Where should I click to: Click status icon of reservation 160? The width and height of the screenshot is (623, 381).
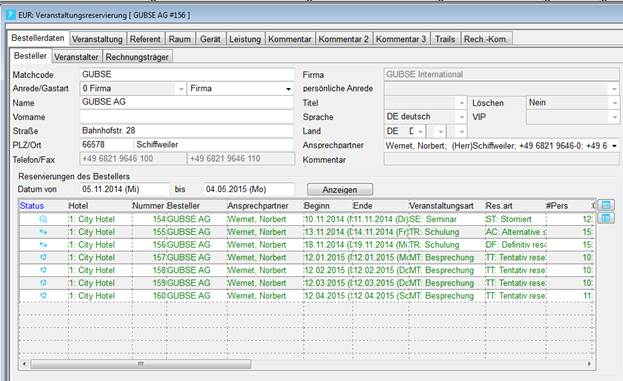(43, 295)
